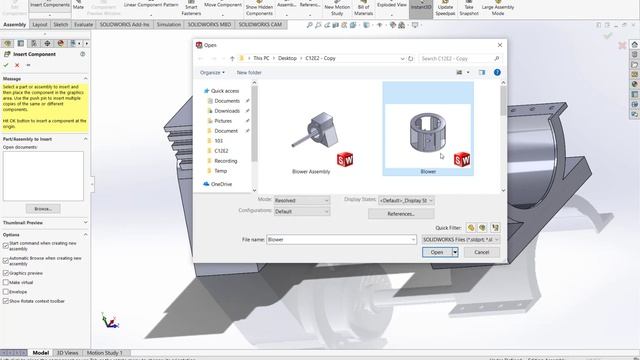Click the Insert Components toolbar button
Image resolution: width=640 pixels, height=360 pixels.
(50, 6)
